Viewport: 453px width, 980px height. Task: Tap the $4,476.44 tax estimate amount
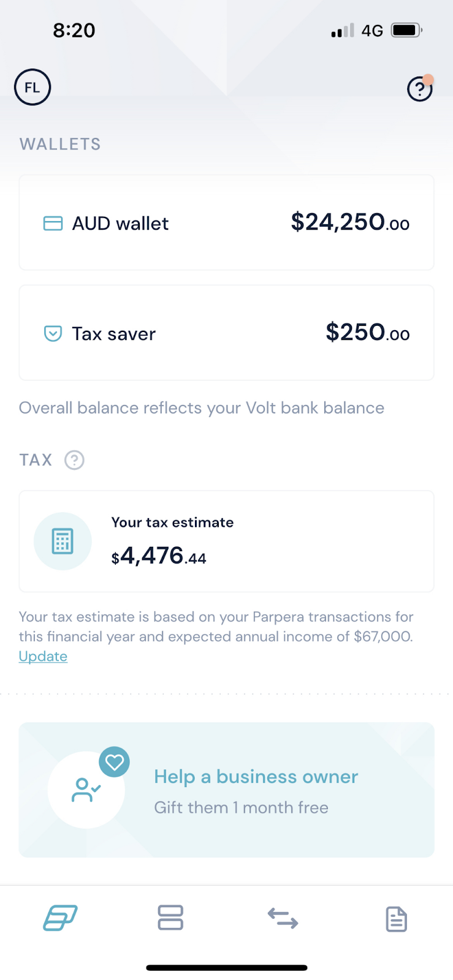pyautogui.click(x=159, y=556)
